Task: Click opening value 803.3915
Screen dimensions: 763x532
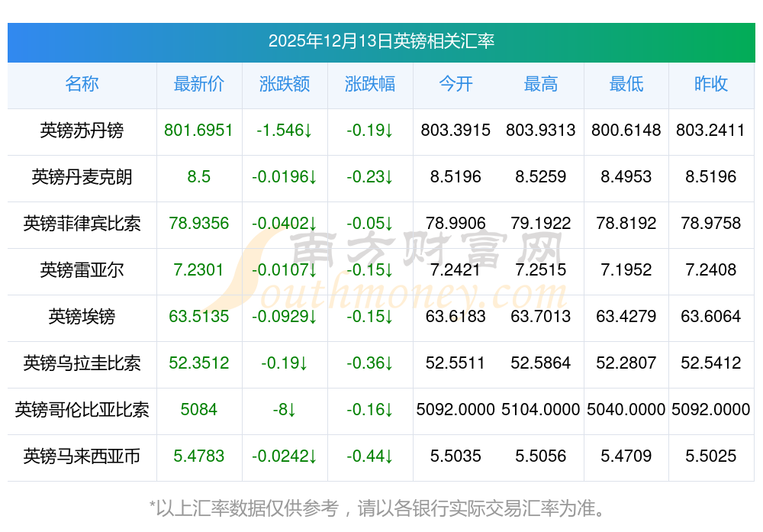Action: 456,131
